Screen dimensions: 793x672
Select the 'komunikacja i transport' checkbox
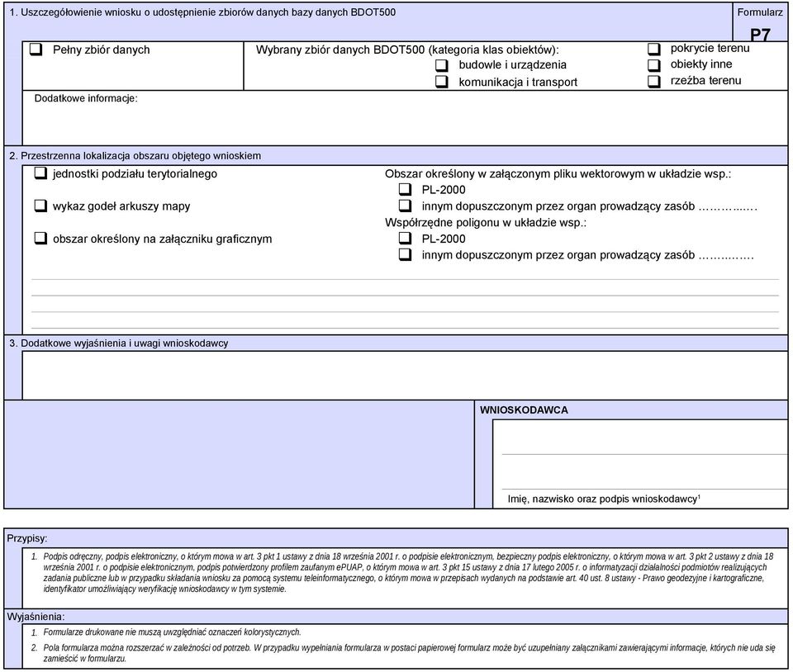point(442,82)
